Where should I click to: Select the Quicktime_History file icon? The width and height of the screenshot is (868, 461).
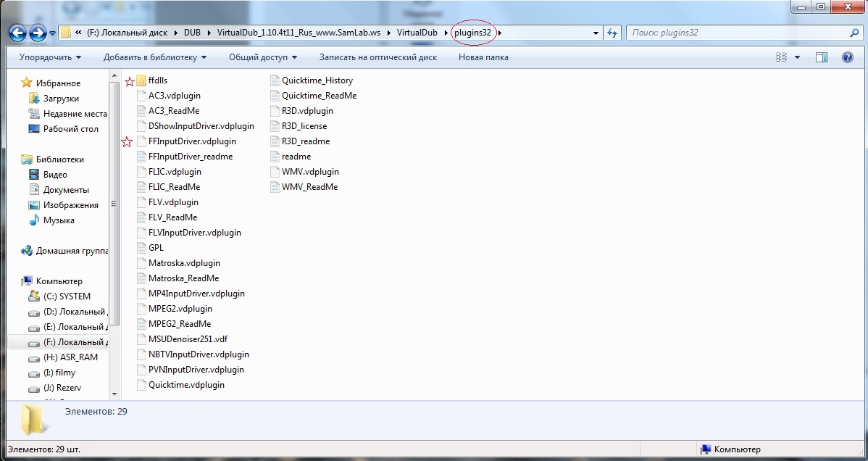[274, 80]
